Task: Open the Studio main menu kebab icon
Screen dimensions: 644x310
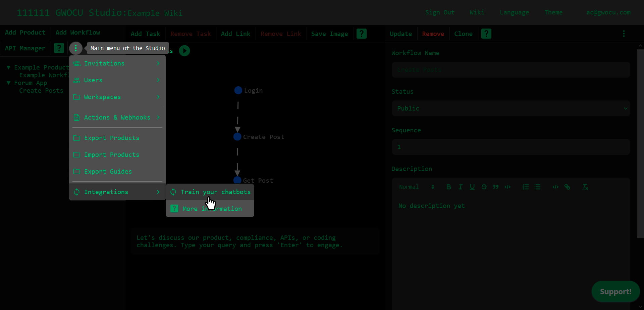Action: coord(76,48)
